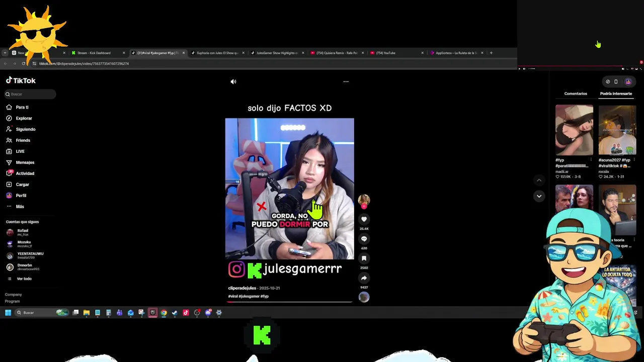
Task: Open the Windows Start menu
Action: [8, 313]
